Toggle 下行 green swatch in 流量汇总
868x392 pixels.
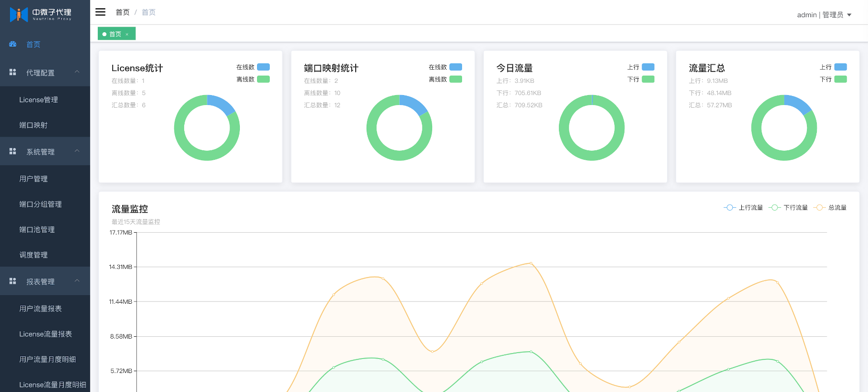840,79
